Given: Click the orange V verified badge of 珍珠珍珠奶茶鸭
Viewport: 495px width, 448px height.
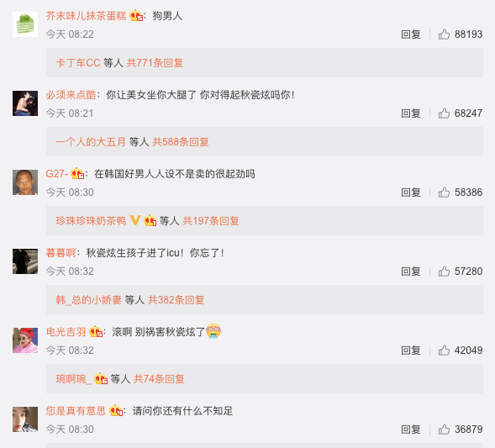Looking at the screenshot, I should click(x=135, y=220).
